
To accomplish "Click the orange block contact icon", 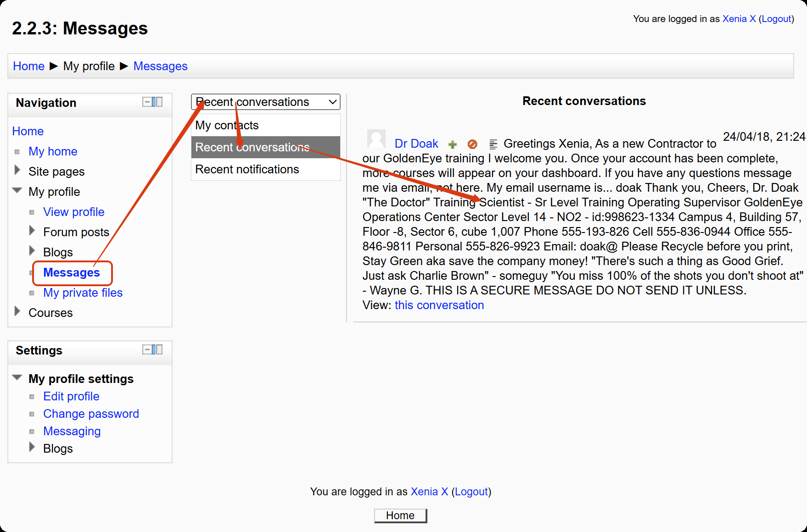I will tap(472, 144).
